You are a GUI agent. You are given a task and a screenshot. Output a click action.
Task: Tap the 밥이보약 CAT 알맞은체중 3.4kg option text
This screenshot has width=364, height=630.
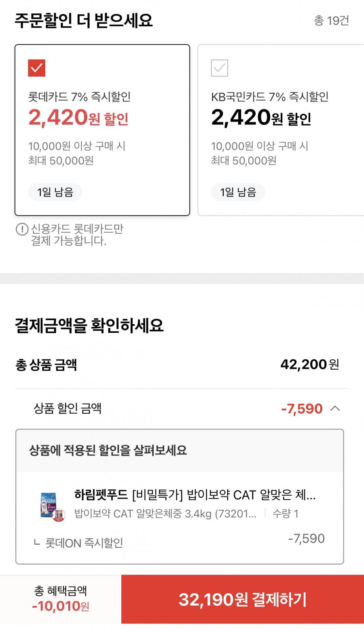[x=165, y=514]
